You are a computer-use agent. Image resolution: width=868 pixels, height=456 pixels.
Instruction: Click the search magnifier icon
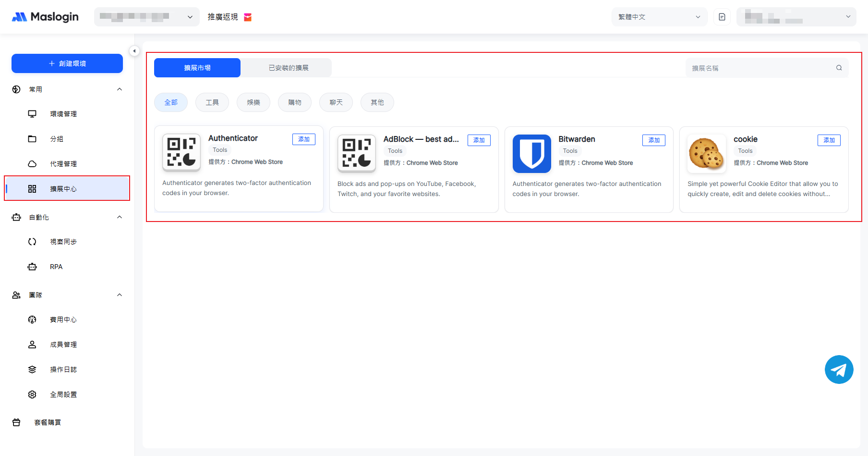tap(839, 68)
